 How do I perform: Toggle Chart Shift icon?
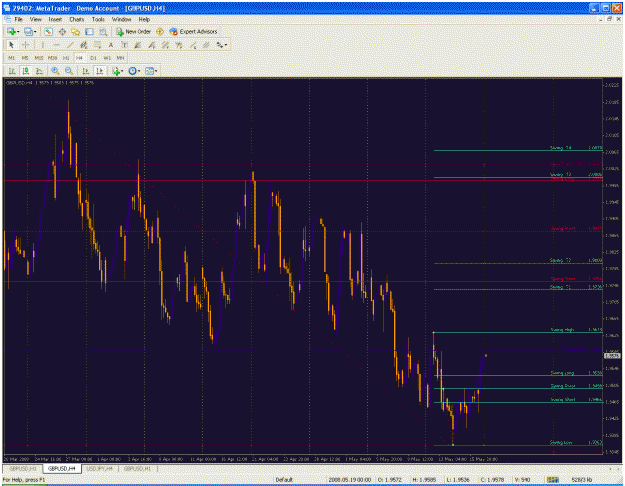click(x=99, y=71)
